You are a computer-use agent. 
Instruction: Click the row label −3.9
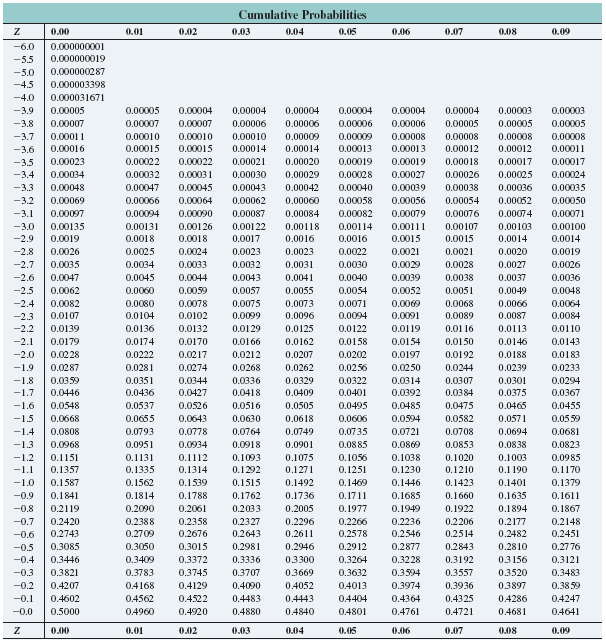(24, 111)
